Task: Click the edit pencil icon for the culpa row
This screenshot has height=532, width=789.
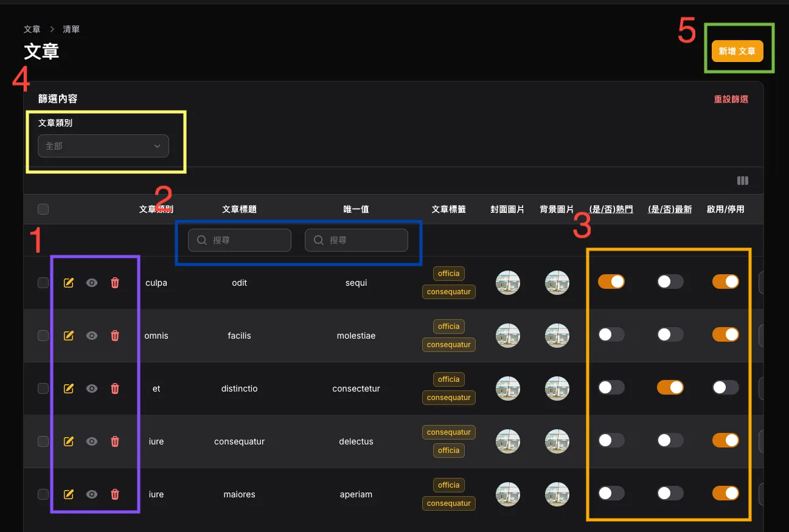Action: (68, 283)
